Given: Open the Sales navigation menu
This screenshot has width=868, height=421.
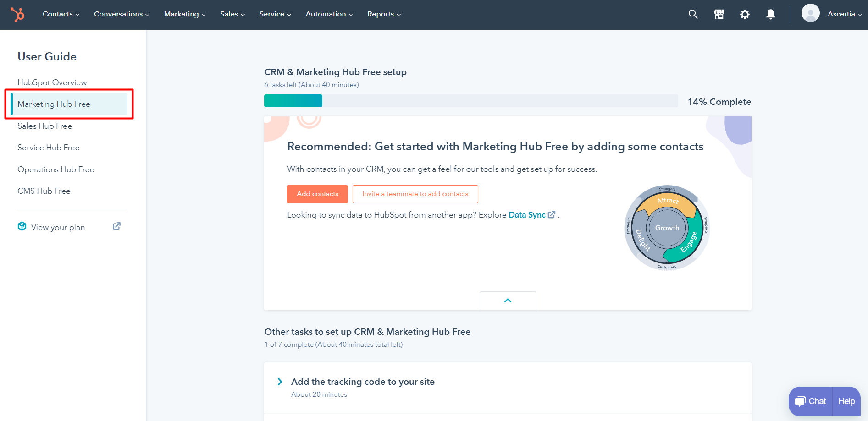Looking at the screenshot, I should (x=232, y=14).
